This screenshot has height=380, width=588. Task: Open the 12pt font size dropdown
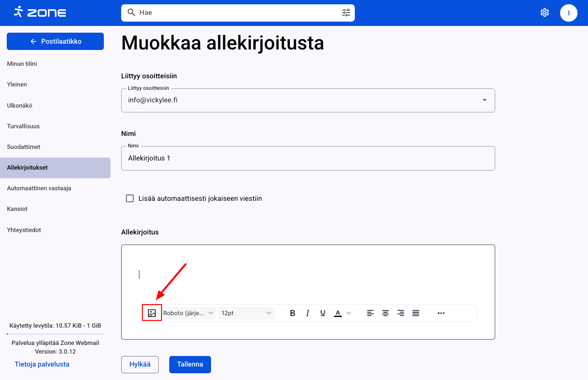pyautogui.click(x=246, y=313)
